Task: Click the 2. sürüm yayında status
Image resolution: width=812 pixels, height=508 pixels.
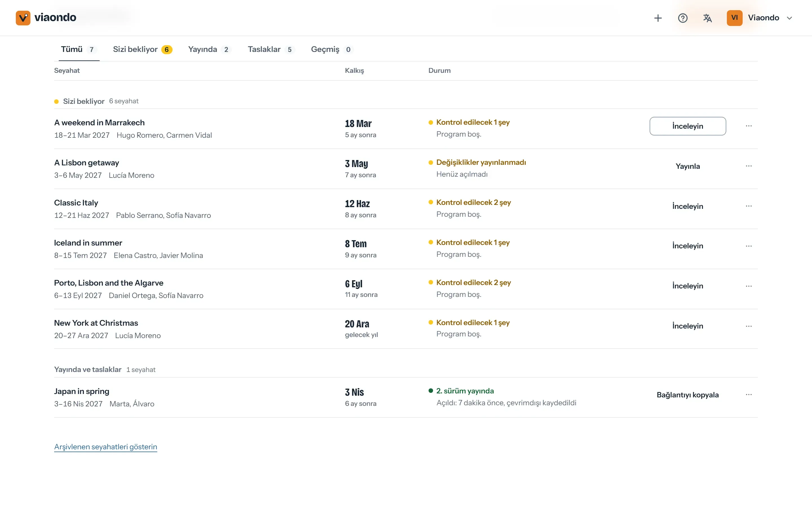Action: tap(465, 391)
